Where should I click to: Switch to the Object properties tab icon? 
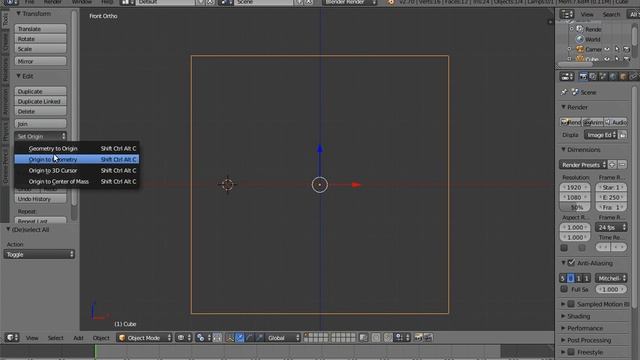623,76
